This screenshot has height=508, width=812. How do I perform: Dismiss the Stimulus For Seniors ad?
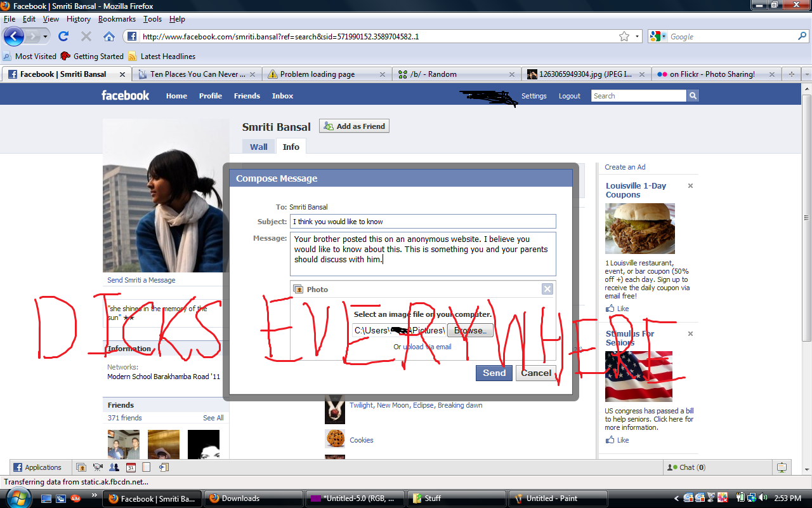[x=691, y=334]
